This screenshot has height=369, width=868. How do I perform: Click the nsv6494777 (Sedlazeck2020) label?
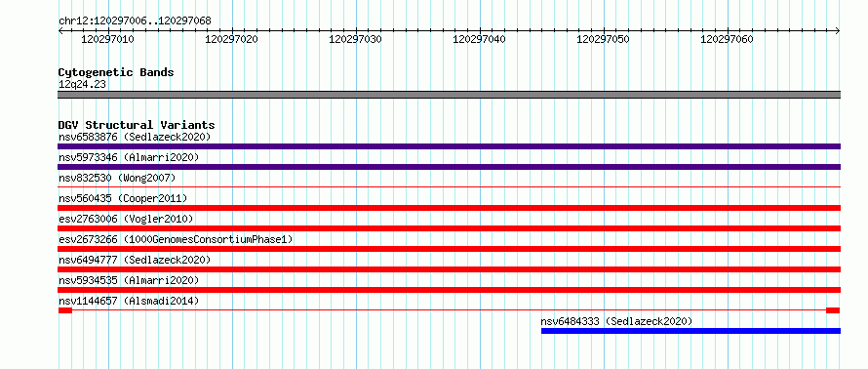tap(135, 260)
